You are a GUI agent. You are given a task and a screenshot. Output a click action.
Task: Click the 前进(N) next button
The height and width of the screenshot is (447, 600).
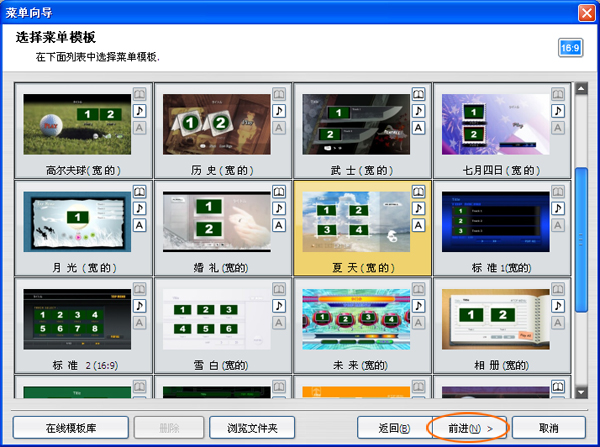(x=470, y=428)
